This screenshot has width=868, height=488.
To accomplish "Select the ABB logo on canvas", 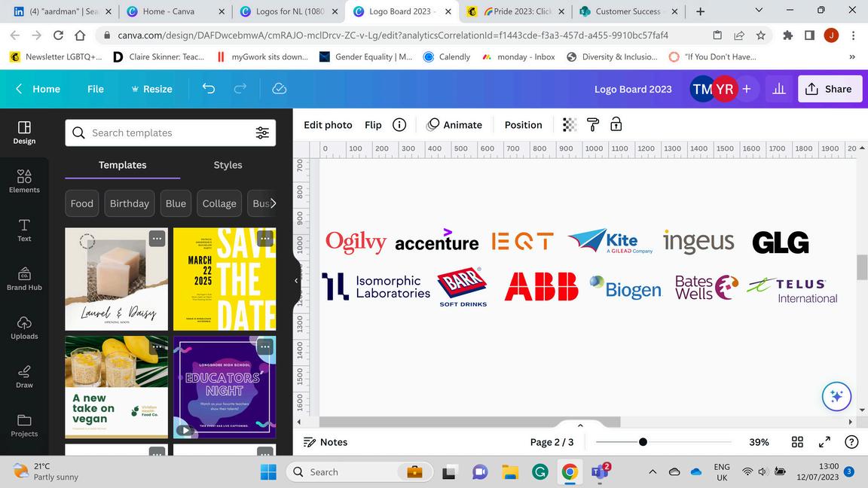I will click(542, 286).
